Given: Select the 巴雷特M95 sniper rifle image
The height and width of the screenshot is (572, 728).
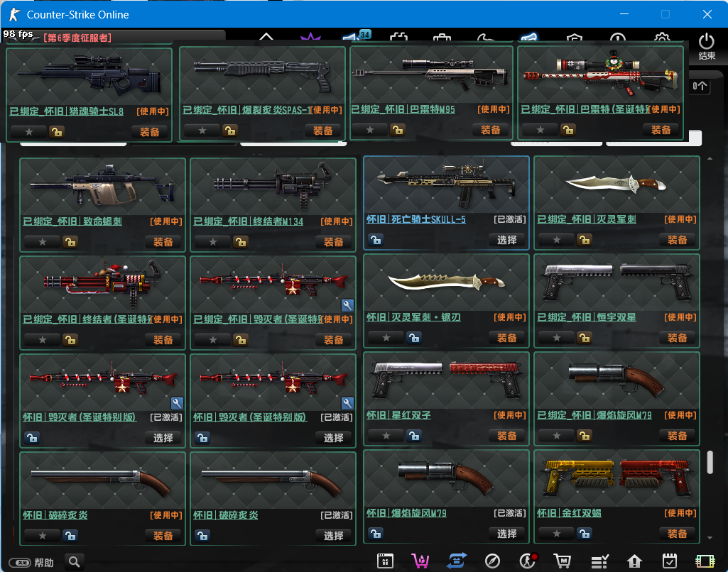Looking at the screenshot, I should [431, 75].
